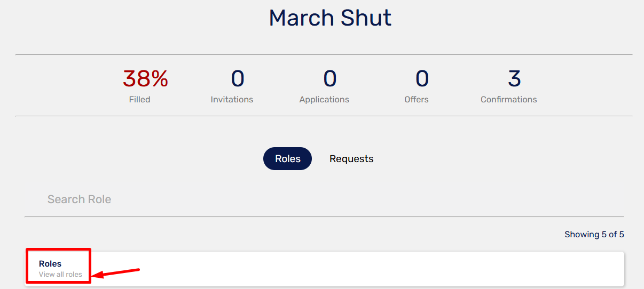The height and width of the screenshot is (289, 644).
Task: Click the red arrow pointing at Roles
Action: click(116, 272)
